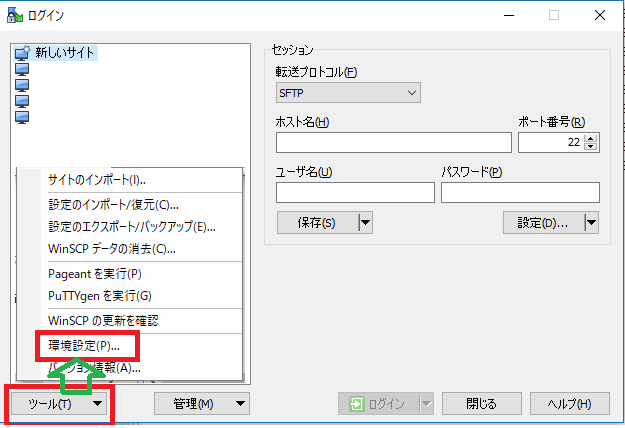Expand the 保存 button dropdown arrow
The height and width of the screenshot is (428, 625).
(364, 223)
